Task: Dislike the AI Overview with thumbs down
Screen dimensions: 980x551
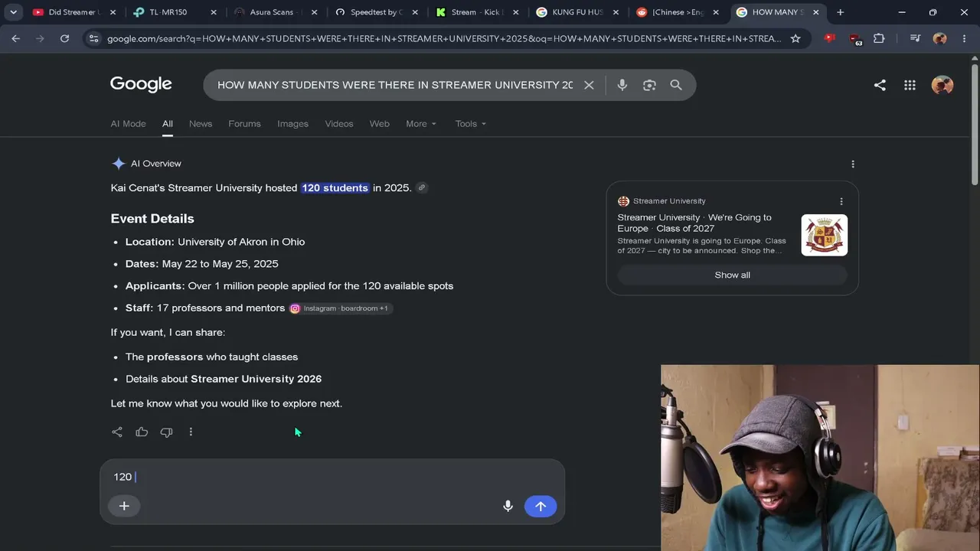Action: click(166, 432)
